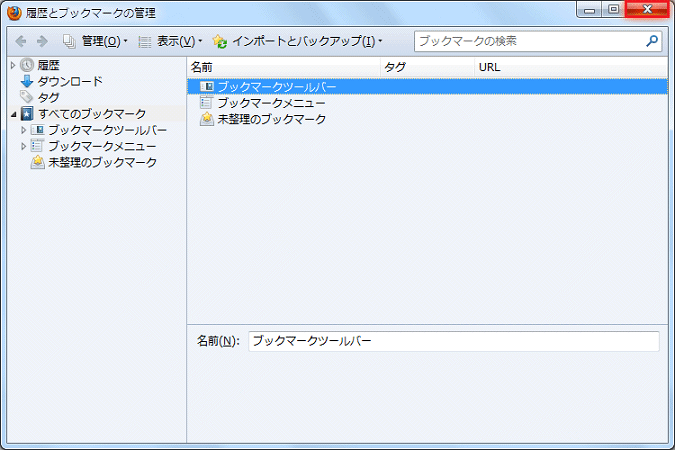
Task: Click the forward arrow navigation icon
Action: (42, 41)
